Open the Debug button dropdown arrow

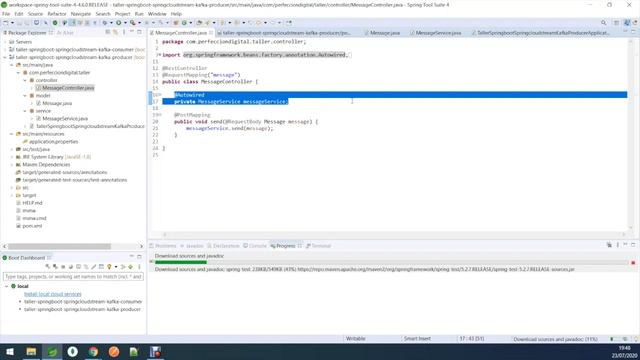point(111,23)
